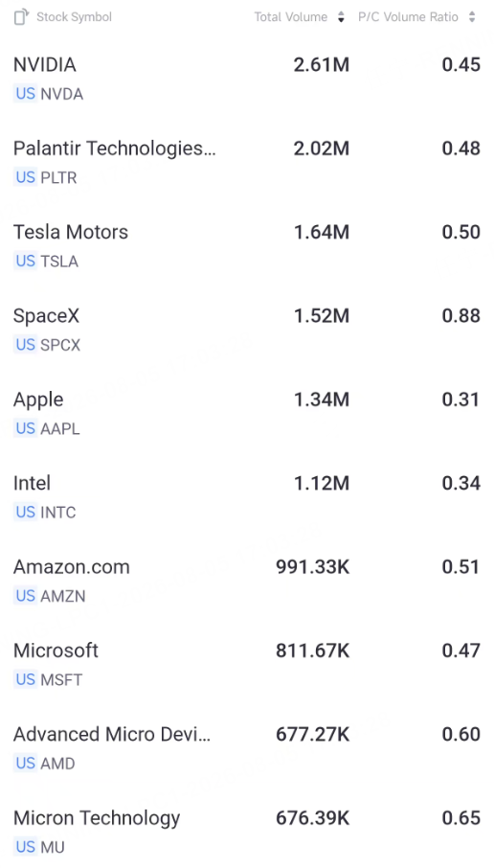Click Microsoft's 811.67K volume value
Viewport: 494px width, 868px height.
coord(312,651)
